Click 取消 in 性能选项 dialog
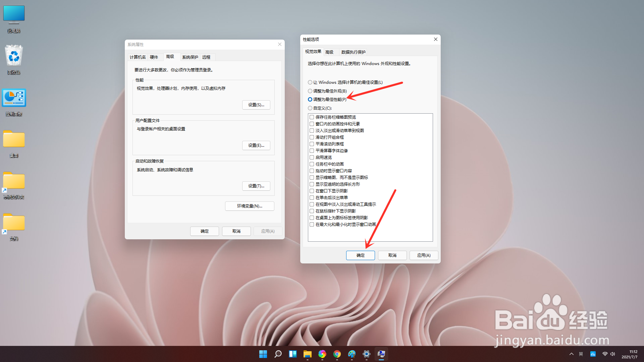 click(392, 255)
